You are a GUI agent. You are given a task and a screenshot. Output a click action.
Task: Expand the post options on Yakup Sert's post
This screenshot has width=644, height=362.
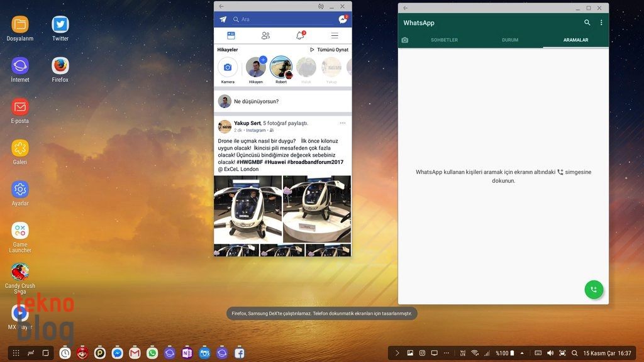click(343, 123)
